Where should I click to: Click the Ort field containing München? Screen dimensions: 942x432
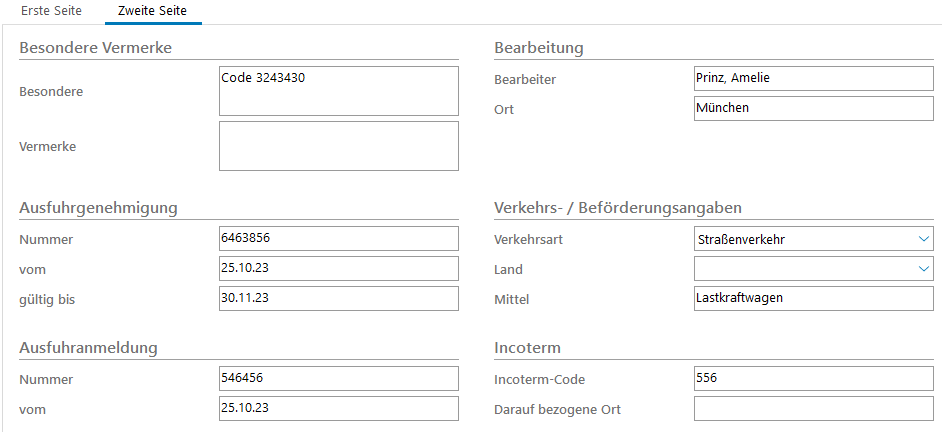[x=813, y=109]
